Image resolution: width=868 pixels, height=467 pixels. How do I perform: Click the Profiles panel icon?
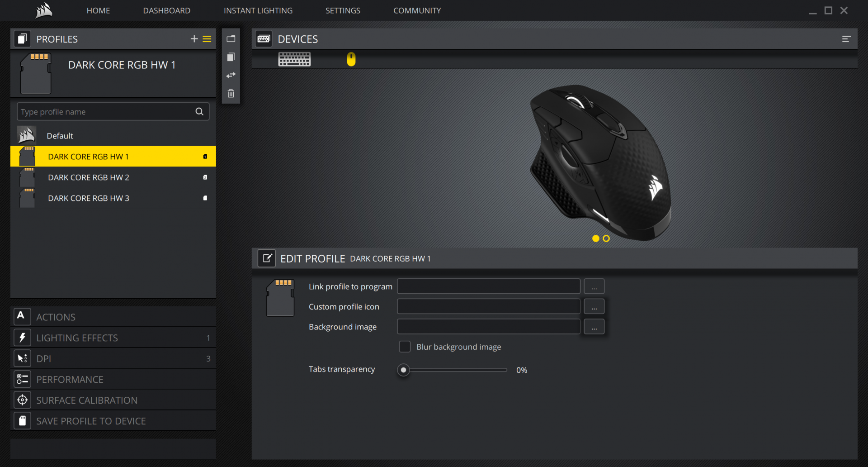22,39
